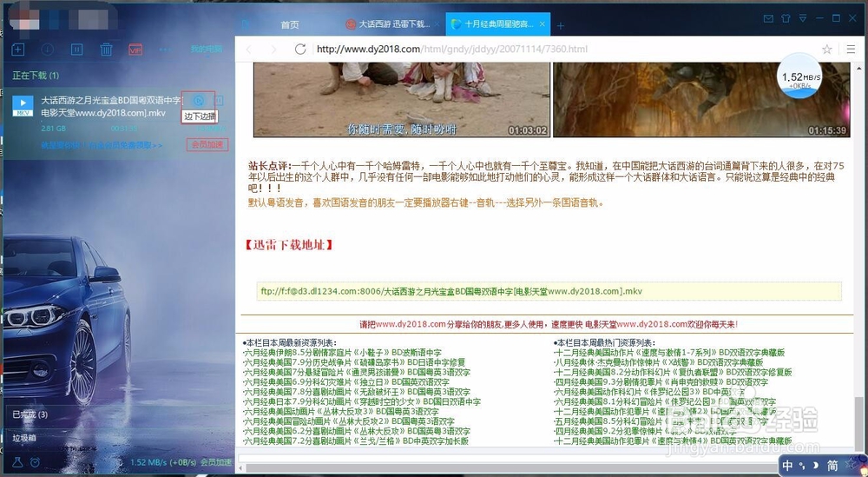Click the ftp download link for 大话西游之月光宝盒

[x=451, y=291]
